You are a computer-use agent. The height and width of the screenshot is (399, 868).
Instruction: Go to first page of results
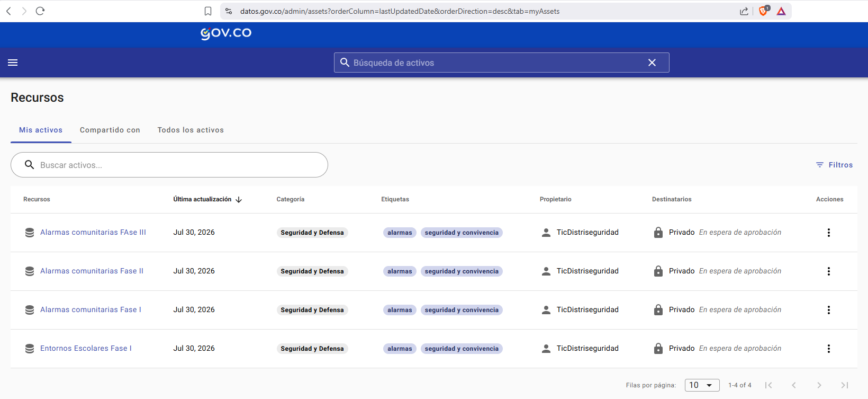[x=768, y=385]
